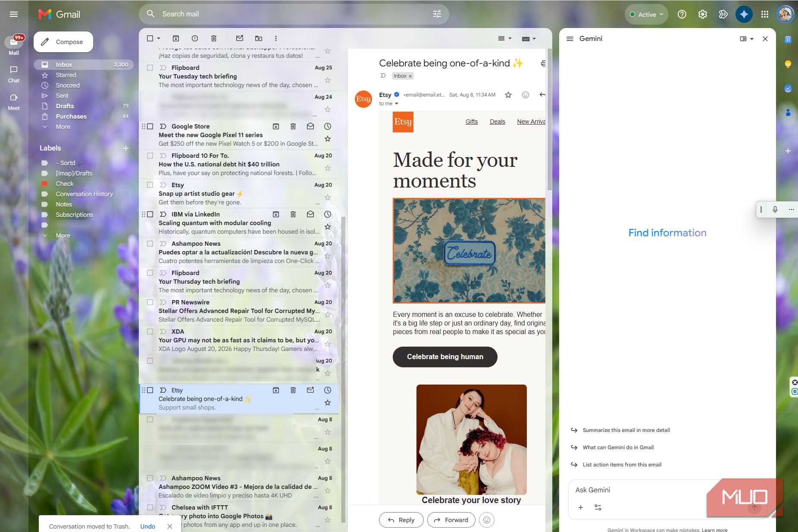This screenshot has width=798, height=532.
Task: Add emoji reaction in open email header
Action: coord(525,95)
